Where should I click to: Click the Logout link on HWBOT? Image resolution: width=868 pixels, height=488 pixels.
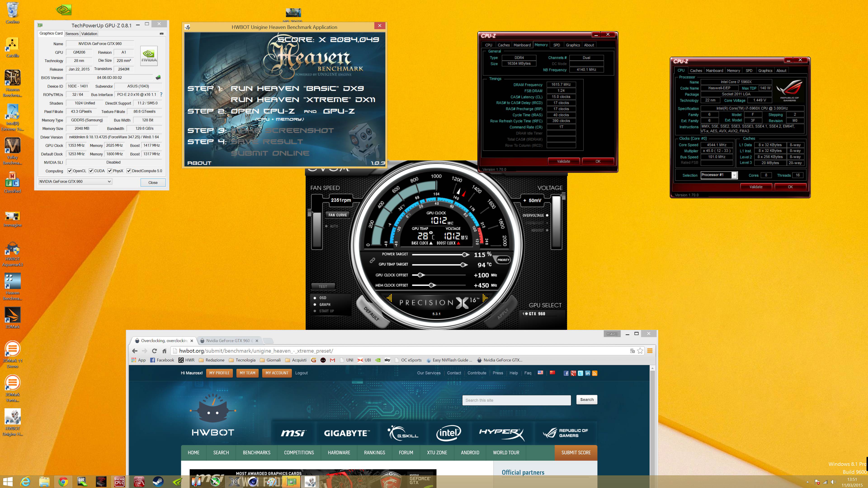301,373
